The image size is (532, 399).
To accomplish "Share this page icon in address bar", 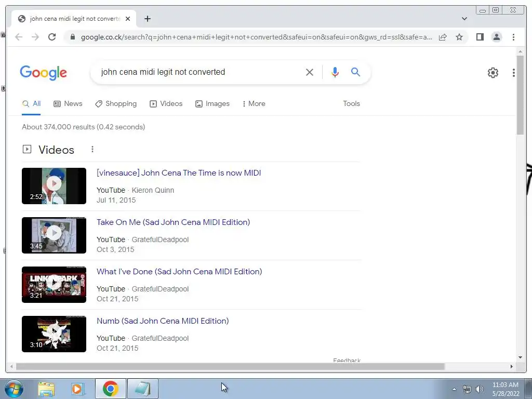I will coord(443,37).
